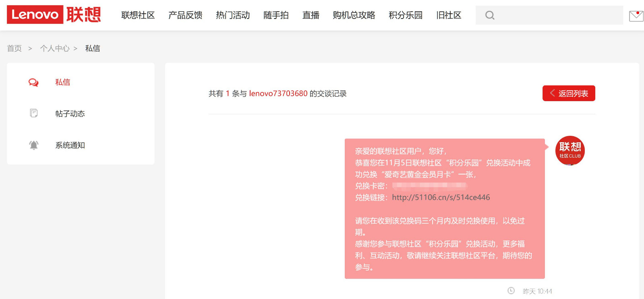The image size is (644, 299).
Task: Click the blurred 兑换卡密 code
Action: [x=430, y=186]
